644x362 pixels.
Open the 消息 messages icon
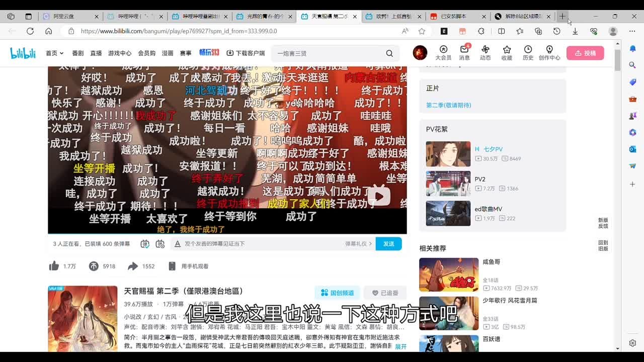click(x=464, y=53)
